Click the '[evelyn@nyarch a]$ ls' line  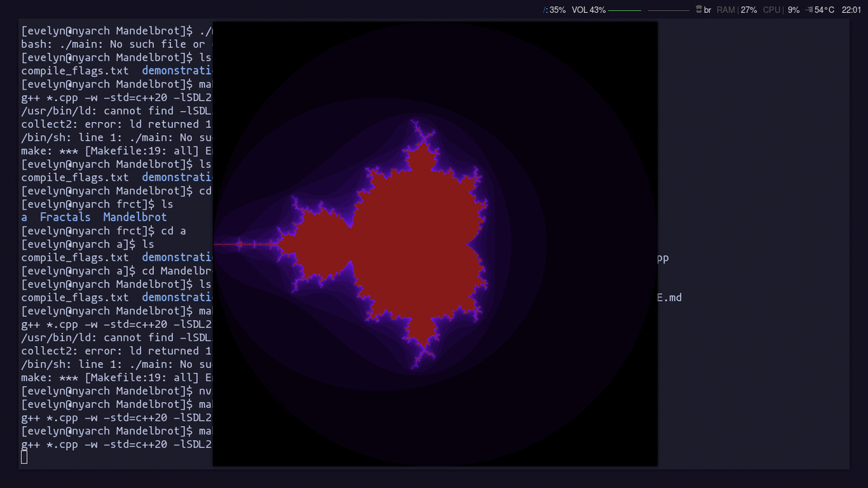coord(87,244)
